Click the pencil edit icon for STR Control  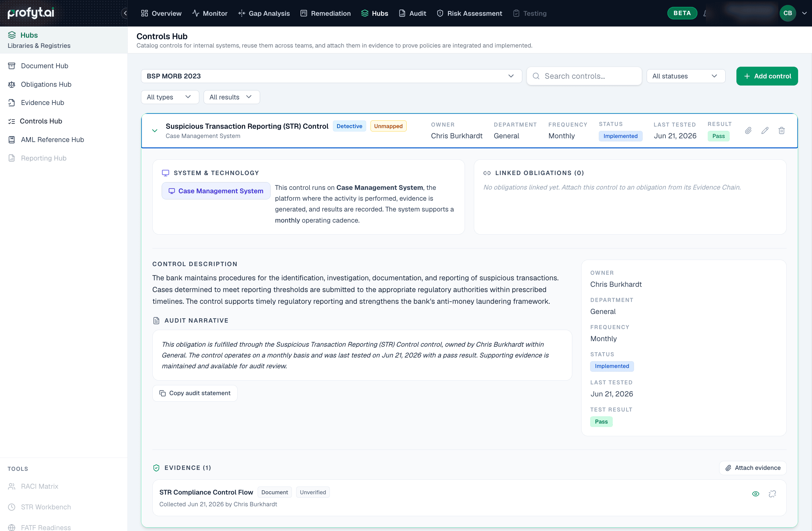[764, 131]
